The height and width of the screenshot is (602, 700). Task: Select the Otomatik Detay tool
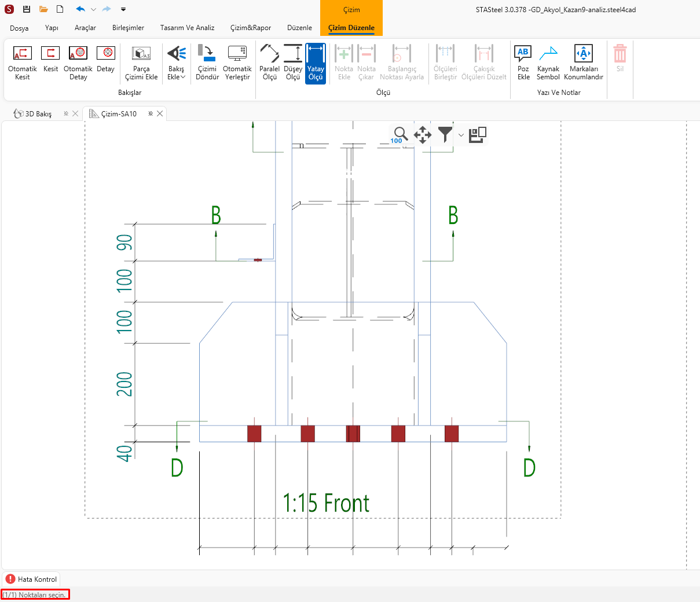(x=78, y=63)
